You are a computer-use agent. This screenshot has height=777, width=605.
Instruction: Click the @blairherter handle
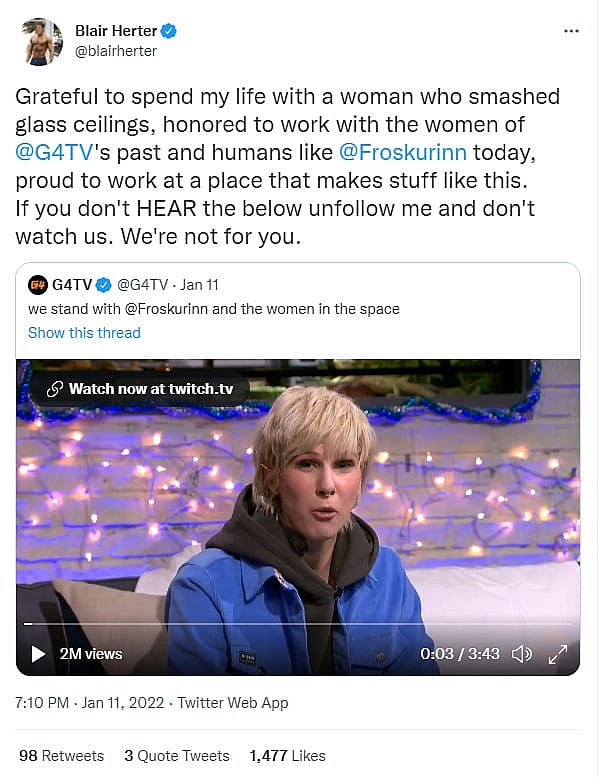click(x=116, y=51)
